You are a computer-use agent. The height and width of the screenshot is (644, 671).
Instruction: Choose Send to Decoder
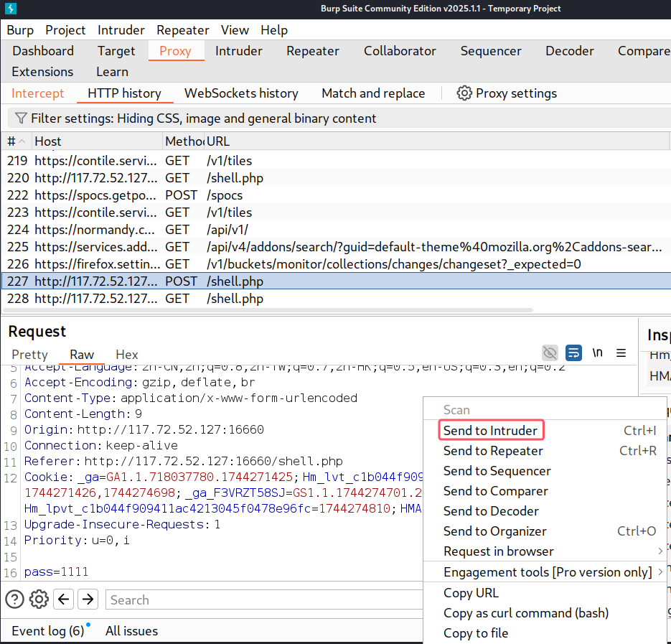tap(544, 511)
